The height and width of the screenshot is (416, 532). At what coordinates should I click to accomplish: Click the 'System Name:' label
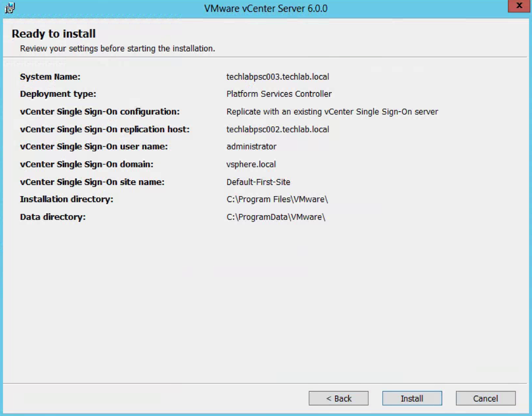coord(50,77)
